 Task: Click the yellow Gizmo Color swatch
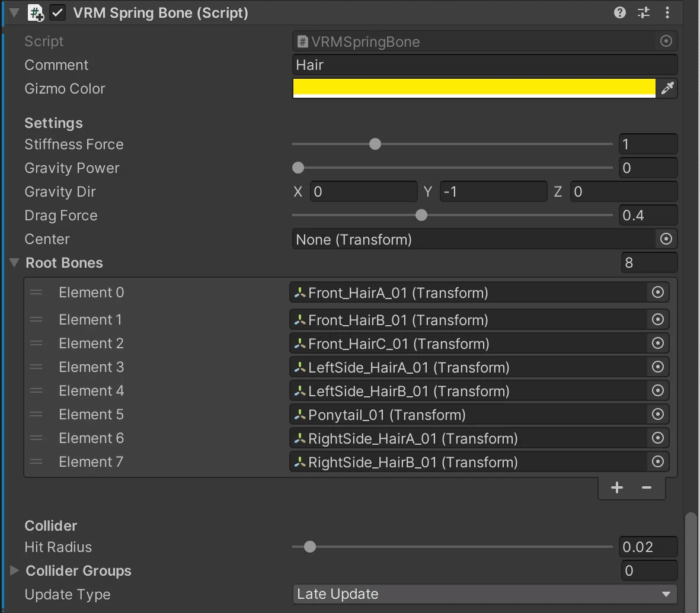(474, 88)
